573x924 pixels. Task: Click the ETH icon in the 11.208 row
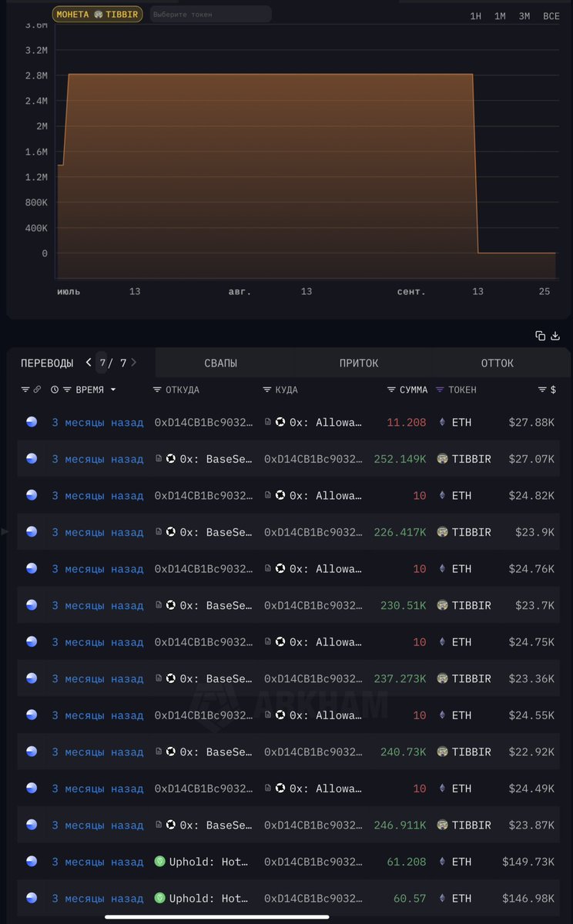tap(442, 422)
